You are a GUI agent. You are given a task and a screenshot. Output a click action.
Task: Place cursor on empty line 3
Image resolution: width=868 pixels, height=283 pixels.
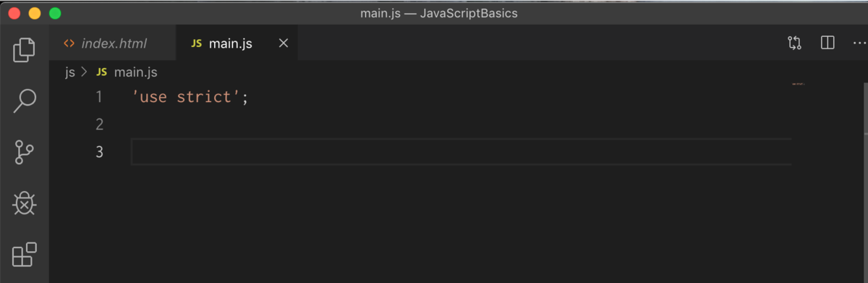coord(461,152)
